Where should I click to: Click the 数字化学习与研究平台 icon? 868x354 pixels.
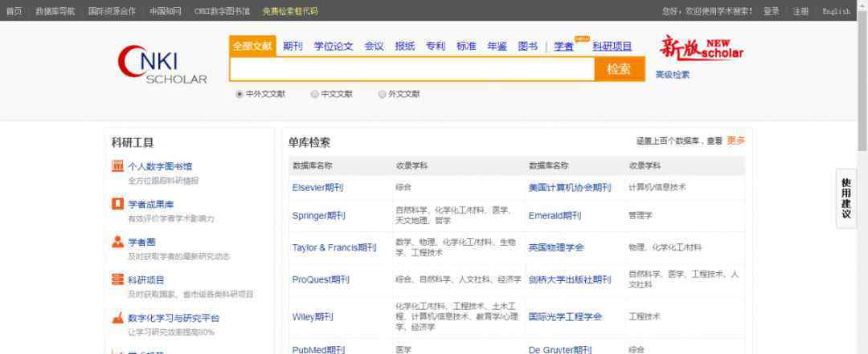coord(117,318)
